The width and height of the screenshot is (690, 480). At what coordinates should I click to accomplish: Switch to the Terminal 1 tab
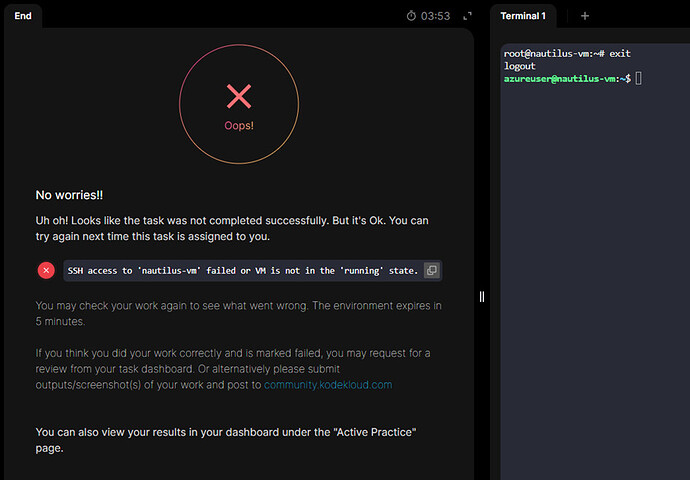(523, 16)
